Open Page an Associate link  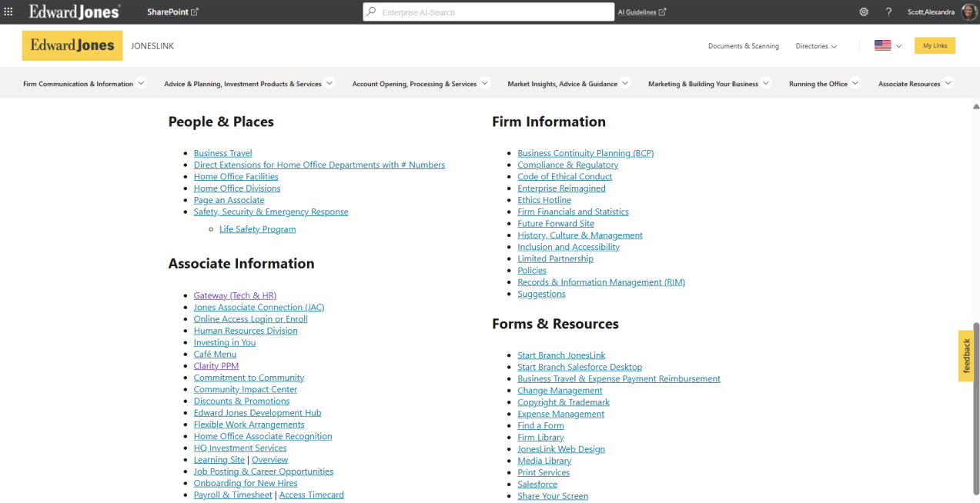tap(229, 200)
